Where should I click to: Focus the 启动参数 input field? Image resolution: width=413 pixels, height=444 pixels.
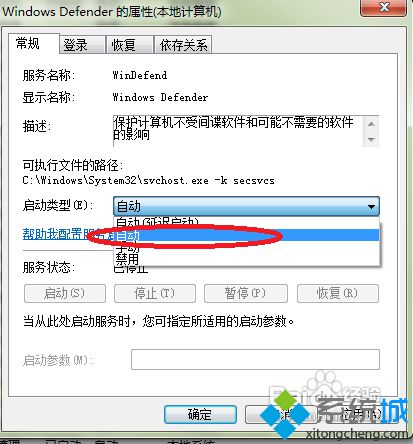click(255, 359)
